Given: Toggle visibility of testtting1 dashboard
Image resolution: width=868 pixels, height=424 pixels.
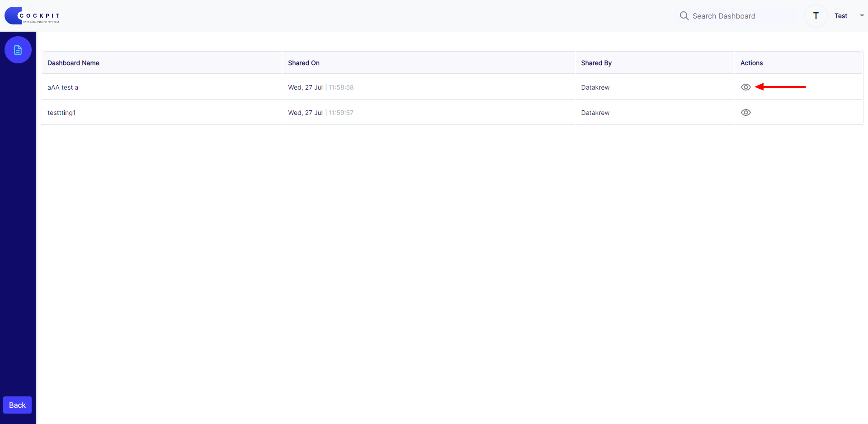Looking at the screenshot, I should [x=746, y=112].
